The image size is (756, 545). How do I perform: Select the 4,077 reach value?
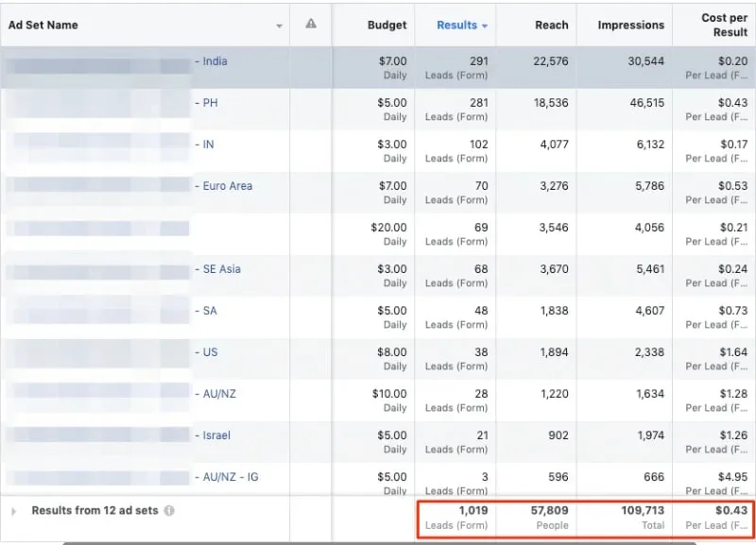click(x=554, y=145)
